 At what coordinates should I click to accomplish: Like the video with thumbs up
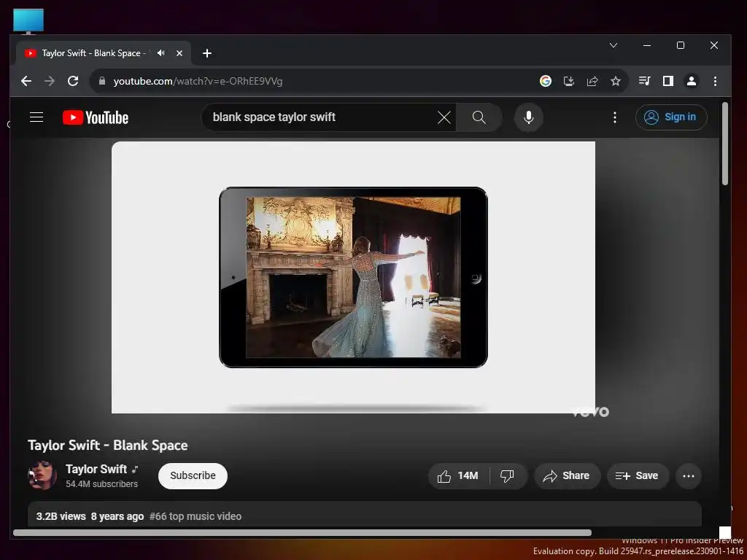pyautogui.click(x=458, y=475)
